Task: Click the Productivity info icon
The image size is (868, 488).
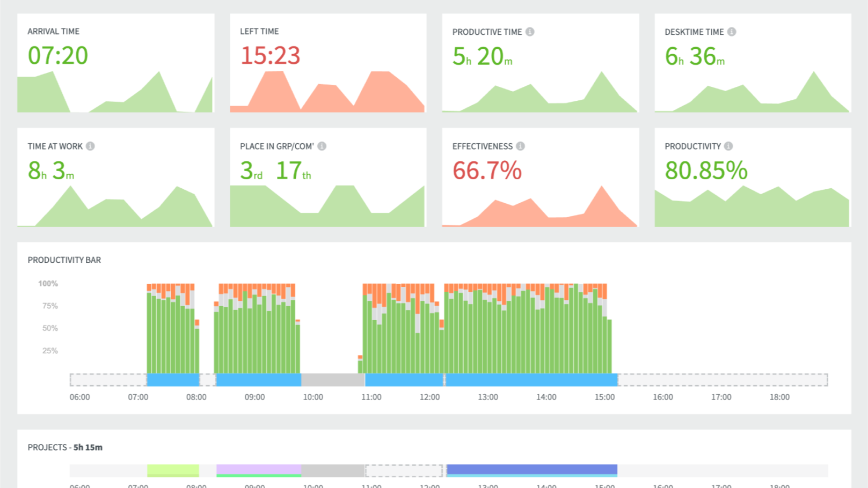Action: [728, 146]
